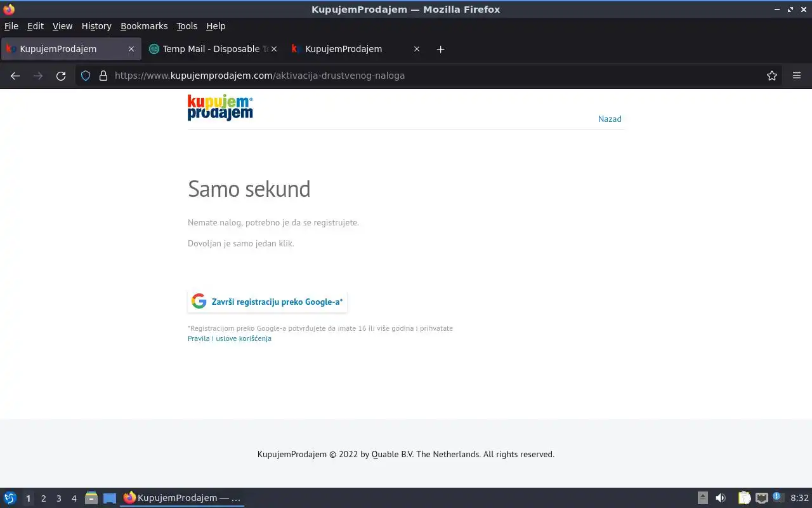Click the removable media tray icon
This screenshot has height=508, width=812.
point(703,498)
